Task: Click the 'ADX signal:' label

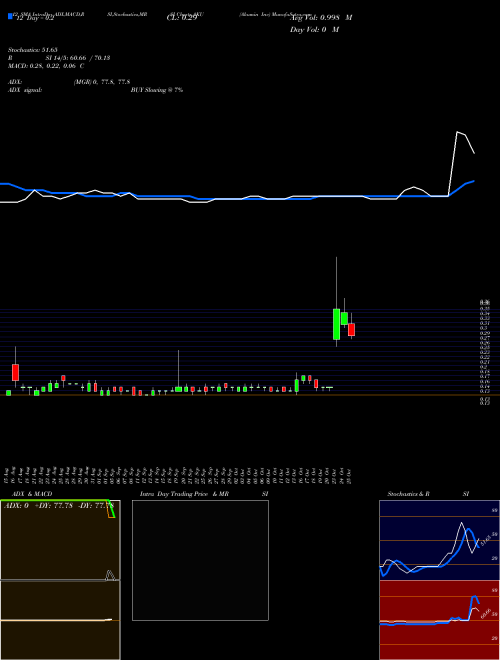Action: pos(25,90)
